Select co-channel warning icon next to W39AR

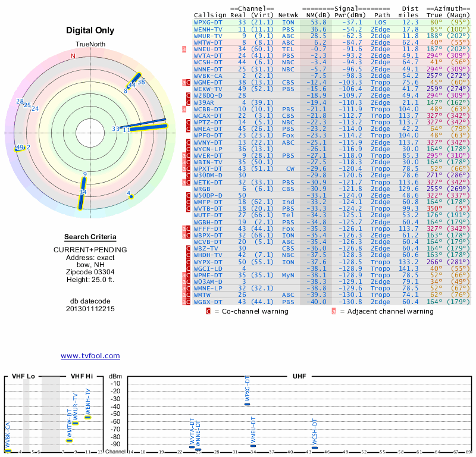click(x=189, y=102)
